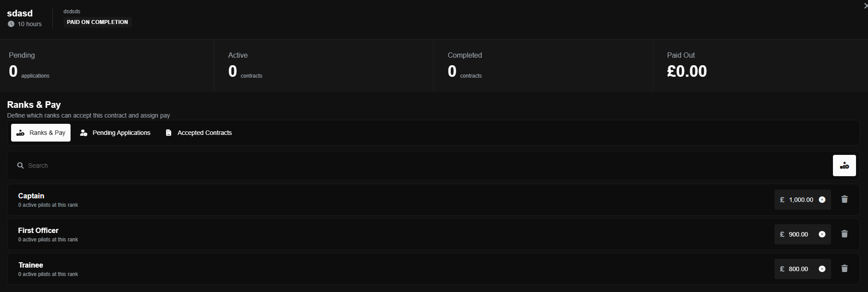This screenshot has height=292, width=868.
Task: Open the Pending Applications tab
Action: click(115, 133)
